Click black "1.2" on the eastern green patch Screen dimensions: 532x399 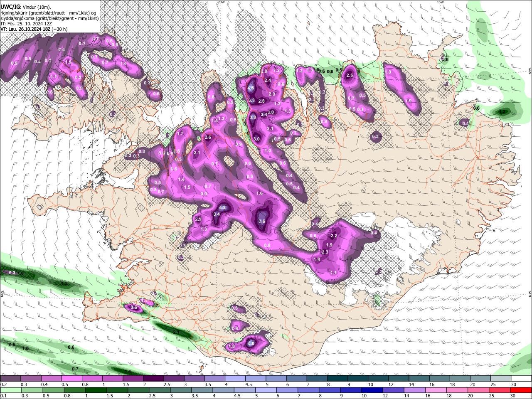(502, 111)
